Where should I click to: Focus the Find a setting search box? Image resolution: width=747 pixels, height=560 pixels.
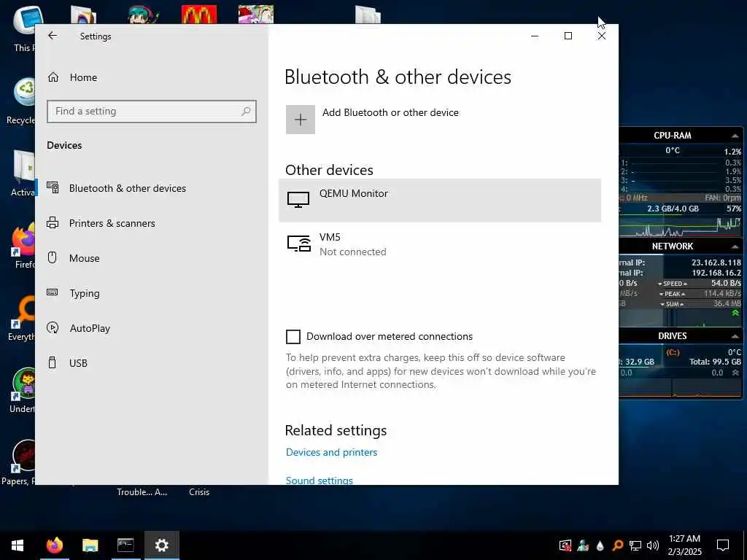tap(152, 112)
